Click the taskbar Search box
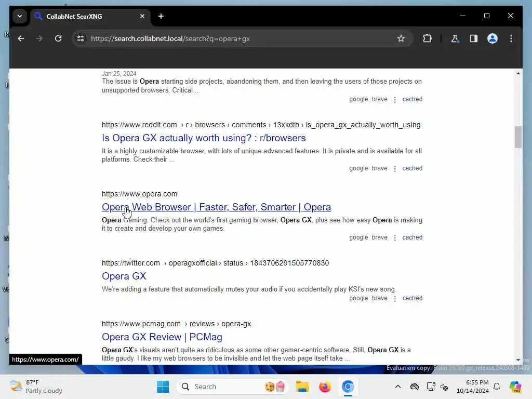532x399 pixels. (x=232, y=387)
